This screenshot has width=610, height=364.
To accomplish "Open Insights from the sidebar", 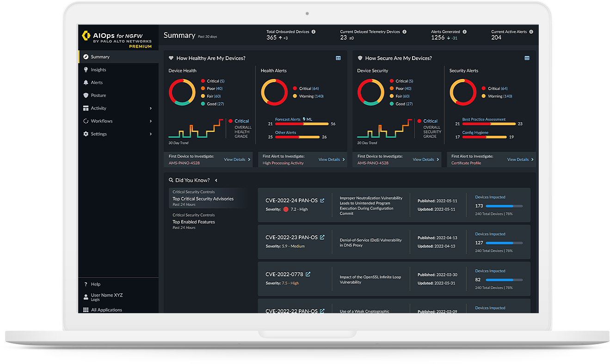I will click(x=98, y=70).
